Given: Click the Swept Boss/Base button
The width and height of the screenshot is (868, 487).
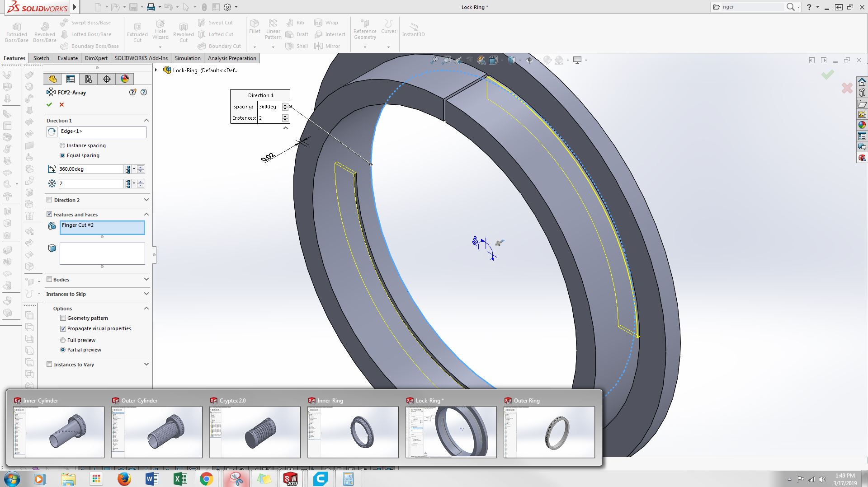Looking at the screenshot, I should pyautogui.click(x=85, y=23).
